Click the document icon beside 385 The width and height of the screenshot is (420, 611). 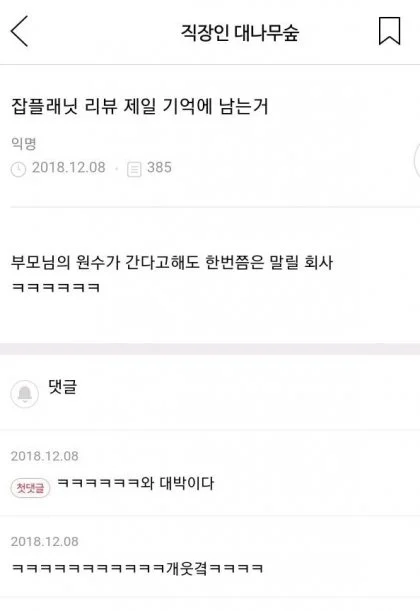point(134,170)
